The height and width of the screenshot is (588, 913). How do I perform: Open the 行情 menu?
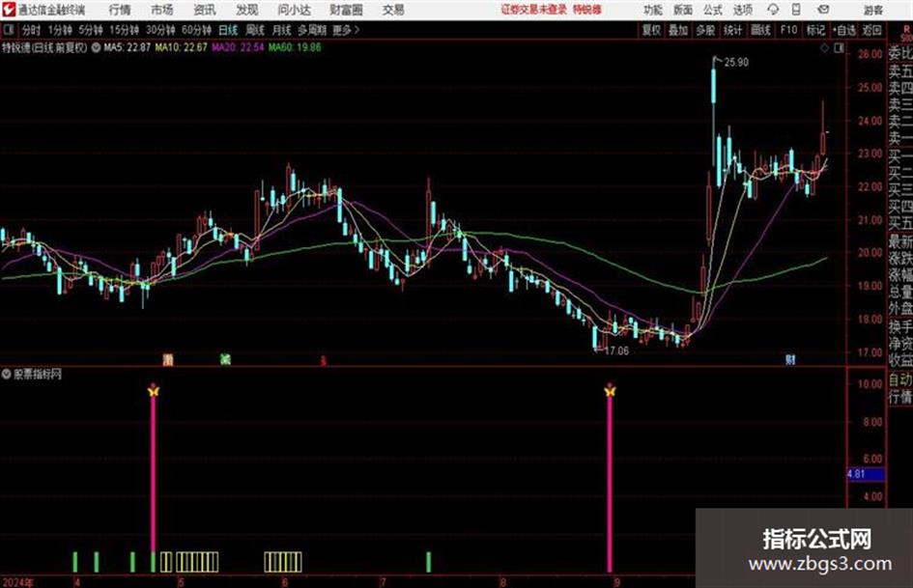pos(120,10)
